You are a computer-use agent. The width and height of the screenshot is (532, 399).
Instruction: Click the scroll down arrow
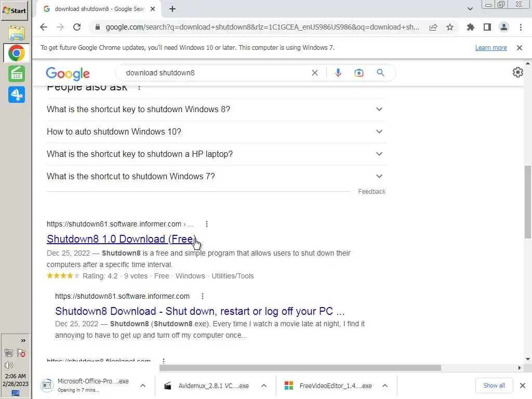coord(528,359)
